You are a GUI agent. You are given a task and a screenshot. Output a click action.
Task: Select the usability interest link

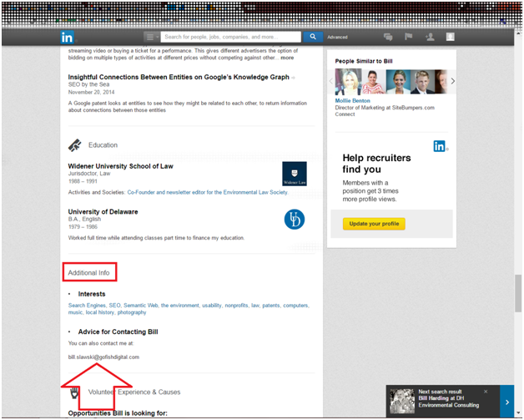[212, 306]
